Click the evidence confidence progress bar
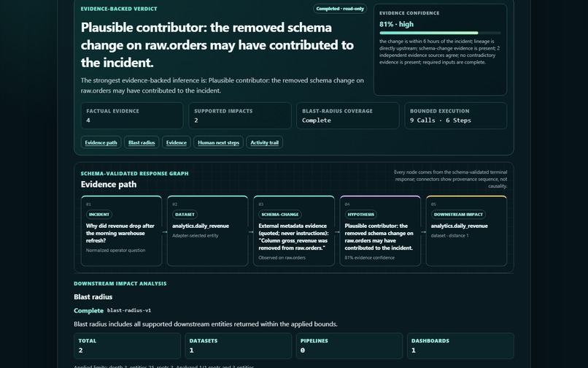Image resolution: width=588 pixels, height=368 pixels. point(440,33)
